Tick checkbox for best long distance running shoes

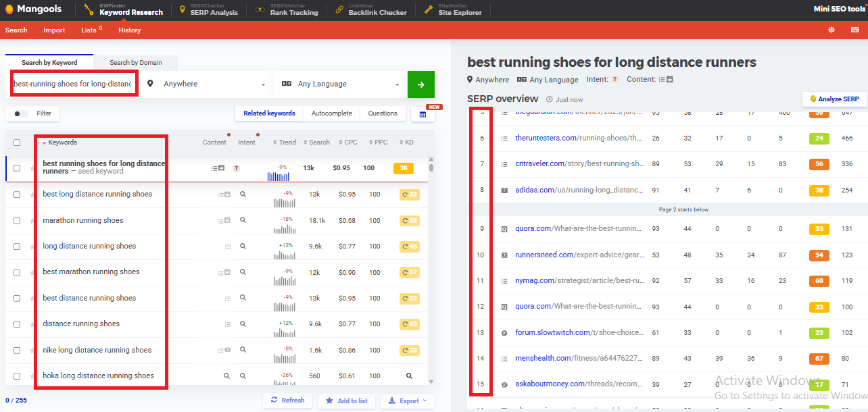click(x=17, y=195)
